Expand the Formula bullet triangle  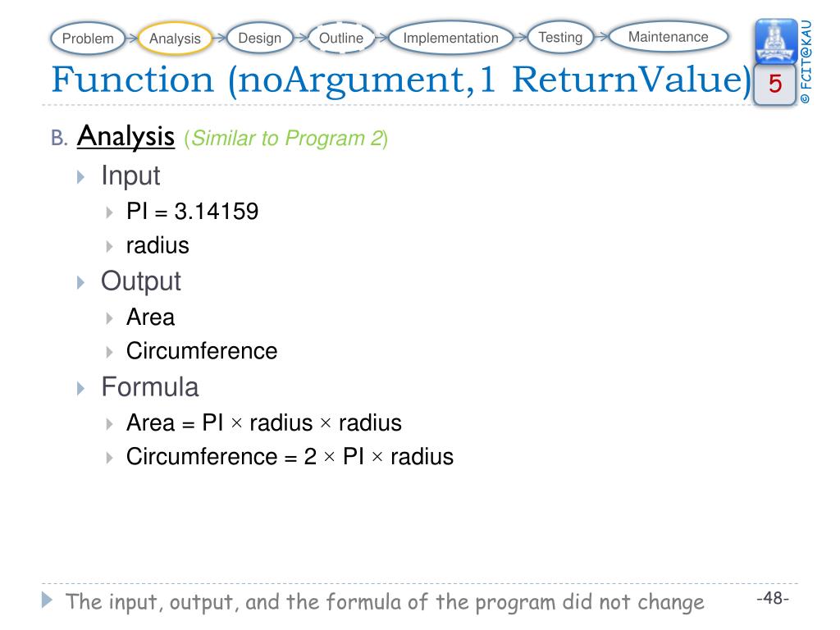(x=81, y=388)
